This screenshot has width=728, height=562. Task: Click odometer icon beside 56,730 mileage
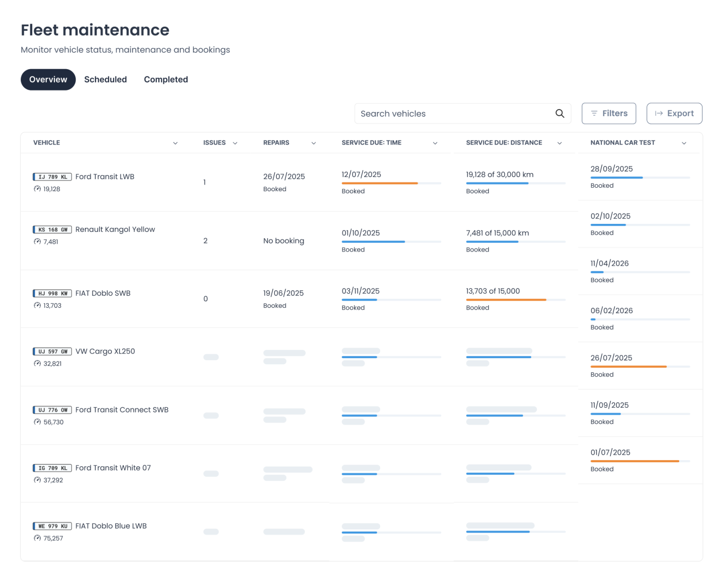[x=37, y=422]
